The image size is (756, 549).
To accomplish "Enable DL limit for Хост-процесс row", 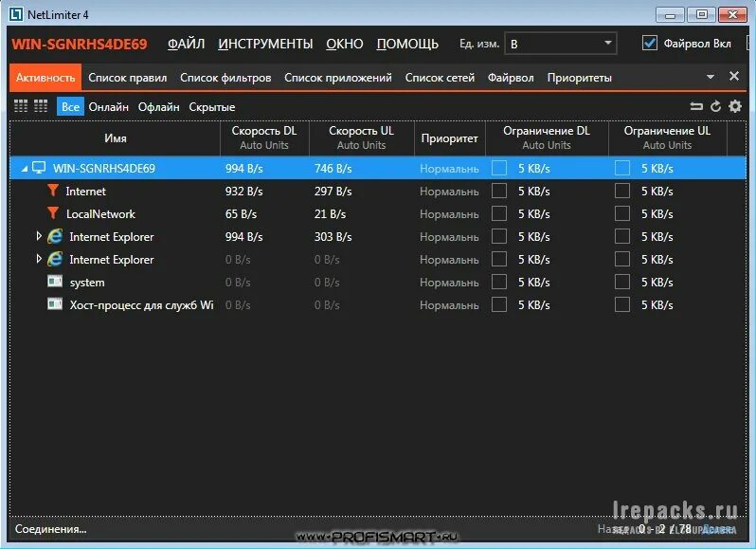I will coord(499,304).
